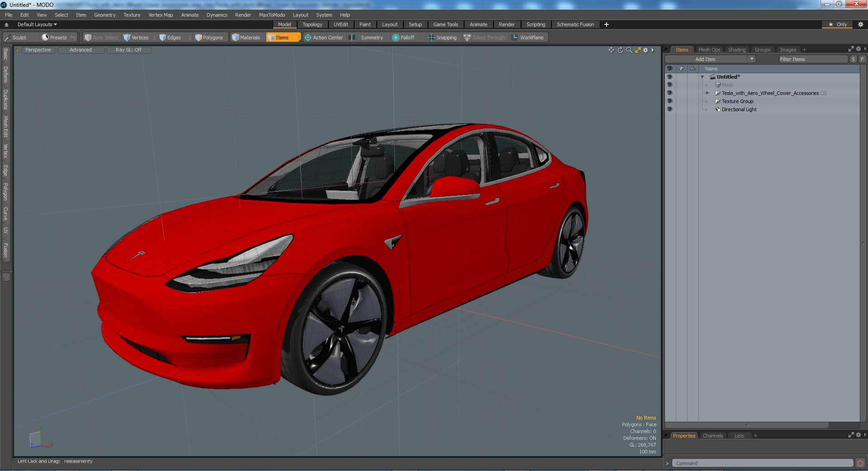The image size is (868, 471).
Task: Toggle visibility of the Untitled scene
Action: 669,77
